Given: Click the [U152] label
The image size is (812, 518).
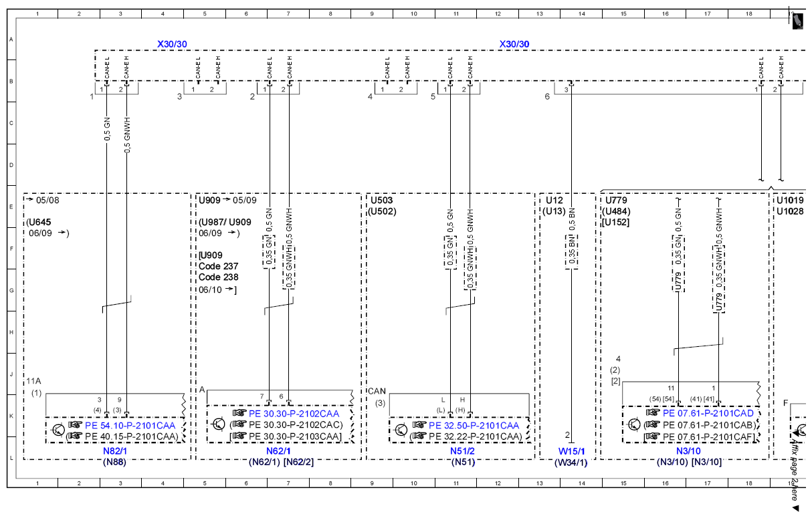Looking at the screenshot, I should coord(617,222).
